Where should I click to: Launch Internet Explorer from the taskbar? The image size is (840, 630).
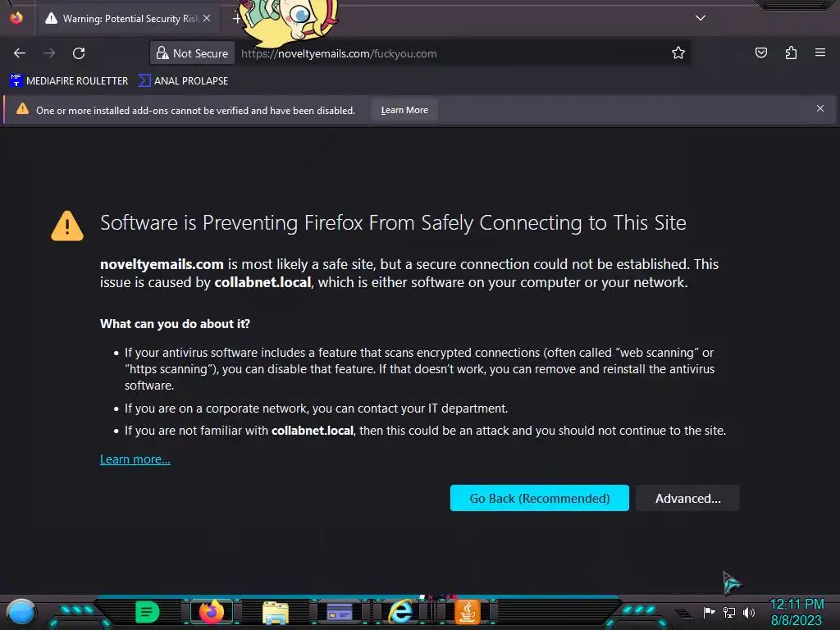[402, 611]
